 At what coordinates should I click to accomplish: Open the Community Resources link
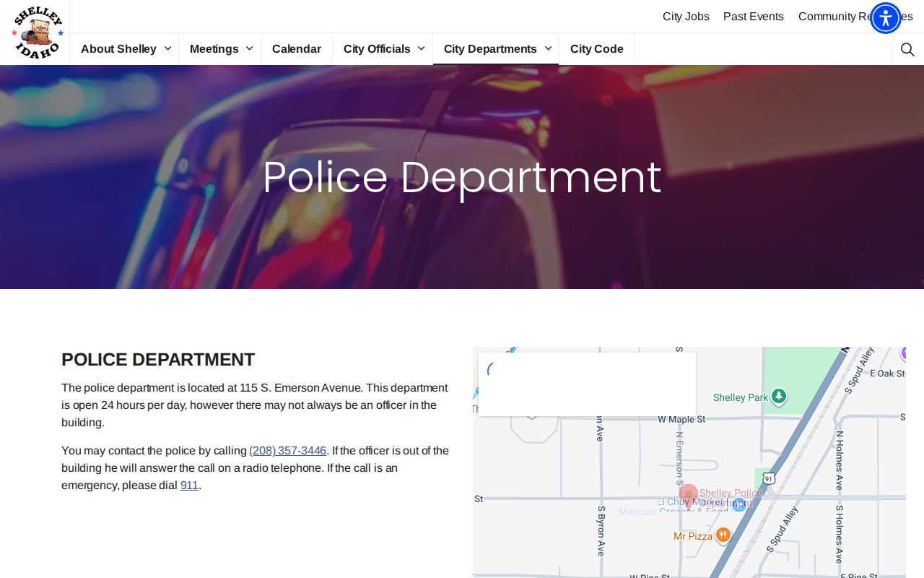pyautogui.click(x=855, y=16)
